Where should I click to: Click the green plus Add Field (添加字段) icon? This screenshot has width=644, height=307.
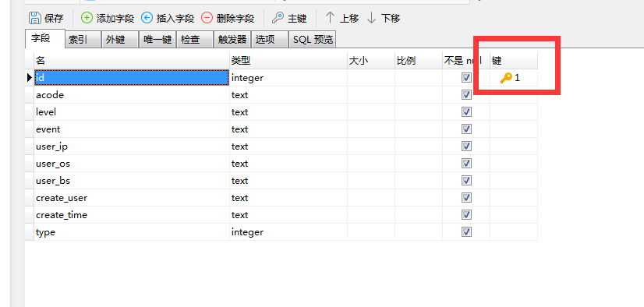pyautogui.click(x=87, y=18)
